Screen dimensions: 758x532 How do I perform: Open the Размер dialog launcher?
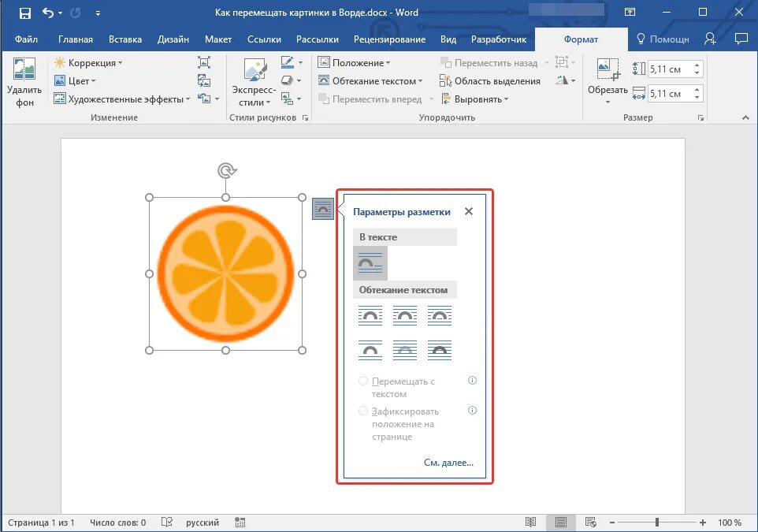pyautogui.click(x=701, y=117)
